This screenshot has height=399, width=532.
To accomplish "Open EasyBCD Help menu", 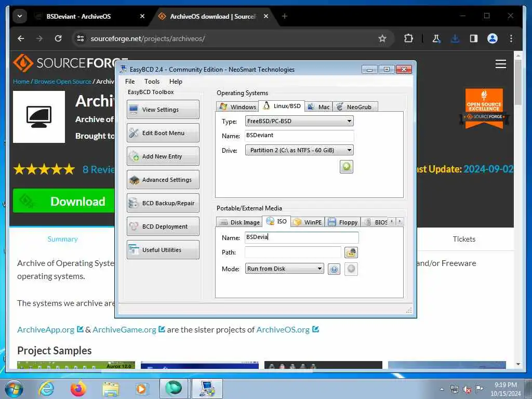I will click(176, 82).
